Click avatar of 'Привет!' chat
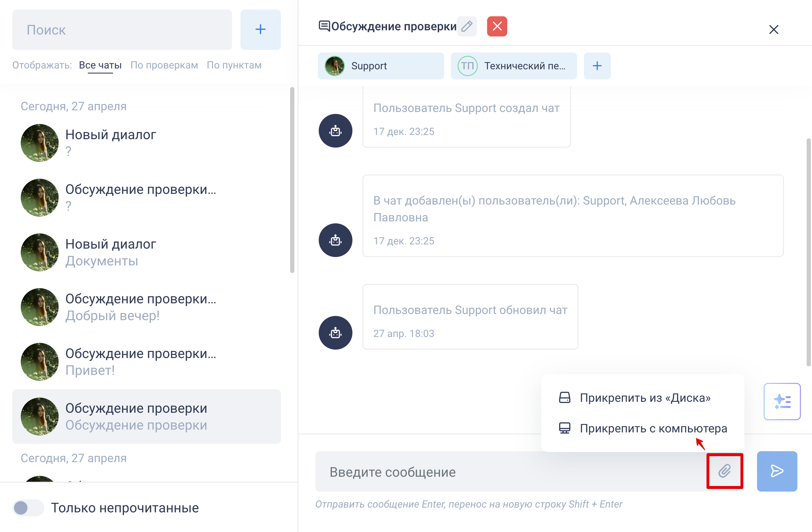Screen dimensions: 812x532 coord(40,362)
